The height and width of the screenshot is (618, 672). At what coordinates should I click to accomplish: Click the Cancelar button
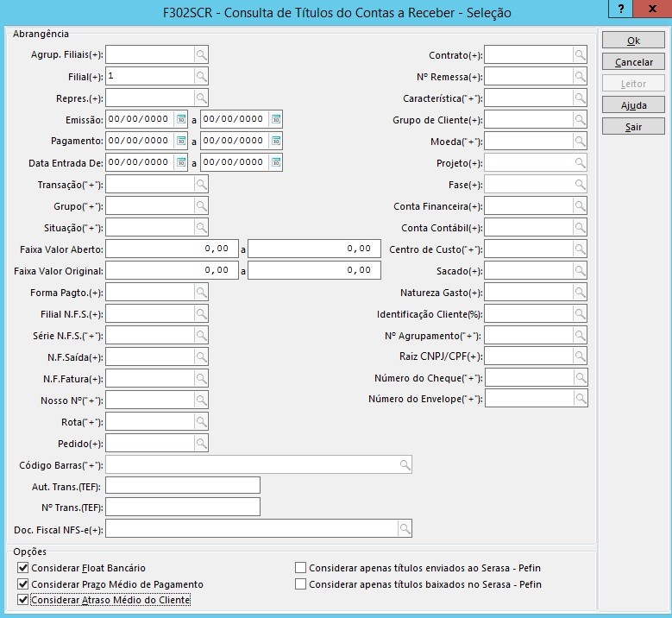point(633,62)
